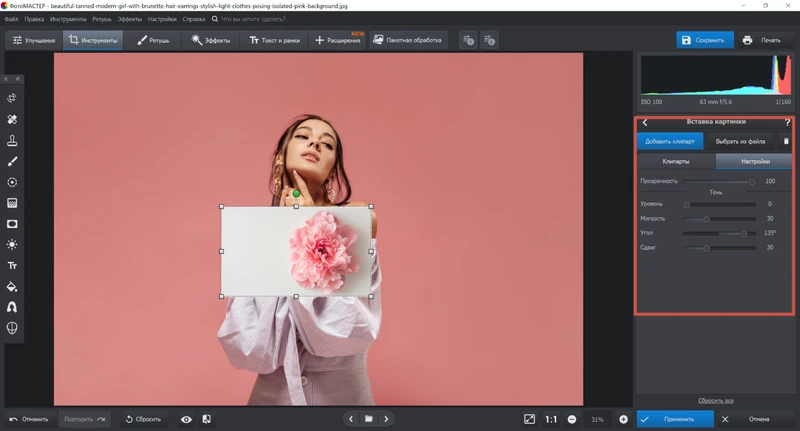The image size is (800, 431).
Task: Select the vignette tool
Action: coord(12,224)
